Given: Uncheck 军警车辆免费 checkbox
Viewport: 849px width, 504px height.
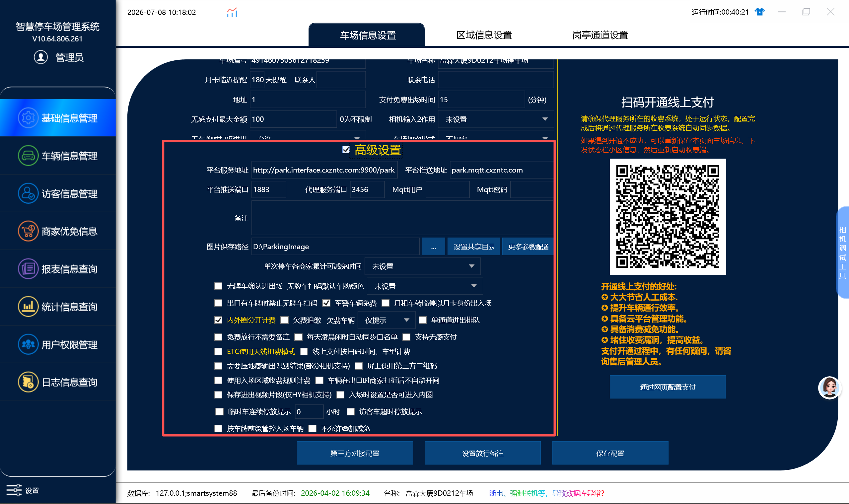Looking at the screenshot, I should tap(326, 303).
